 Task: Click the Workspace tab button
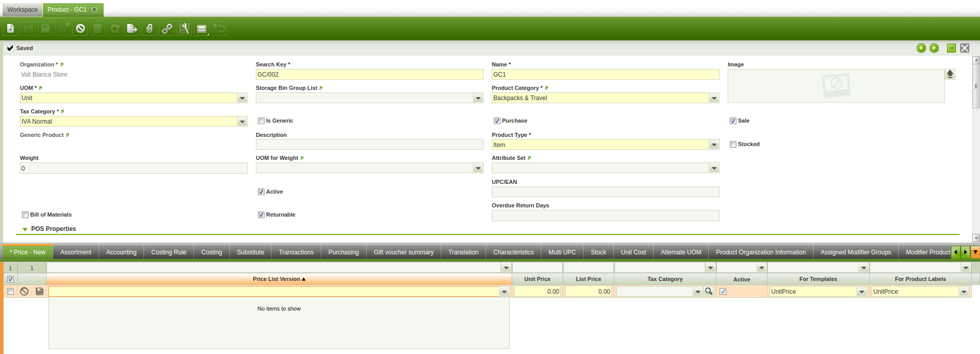(x=22, y=10)
